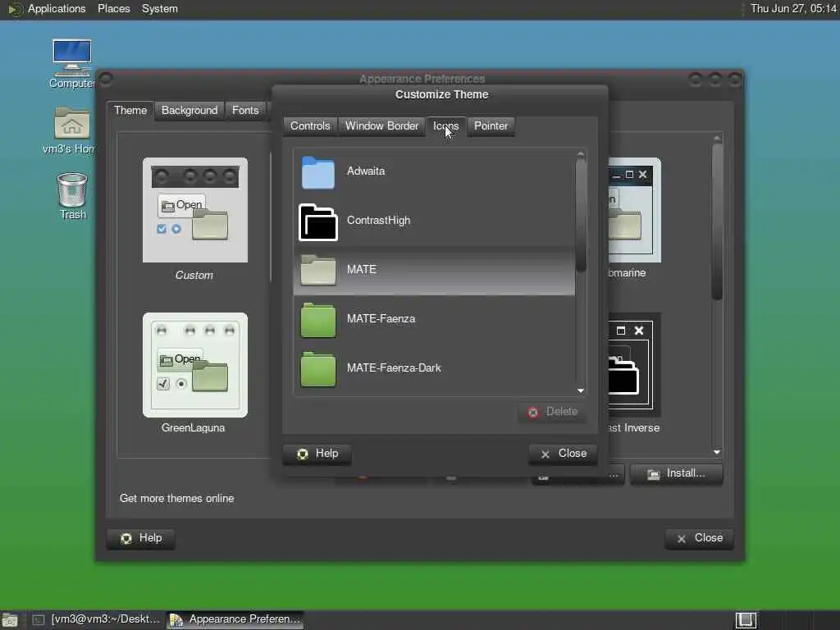Pick the MATE-Faenza green folder icon

(x=317, y=321)
